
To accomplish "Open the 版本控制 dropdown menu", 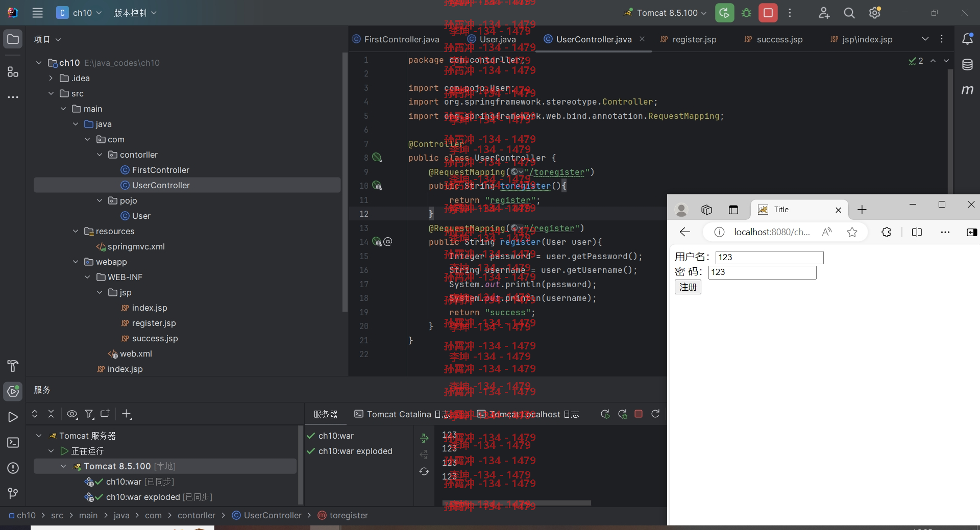I will click(135, 13).
